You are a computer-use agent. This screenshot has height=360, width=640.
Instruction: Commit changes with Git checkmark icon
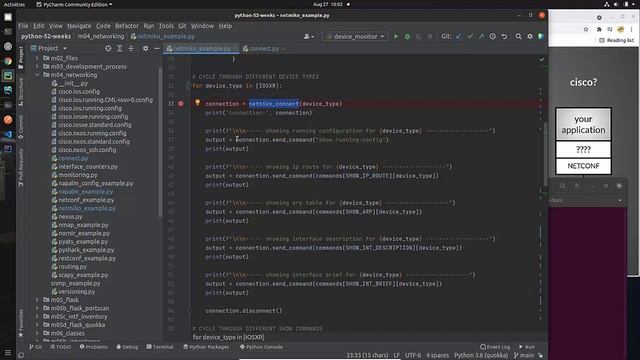tap(470, 36)
